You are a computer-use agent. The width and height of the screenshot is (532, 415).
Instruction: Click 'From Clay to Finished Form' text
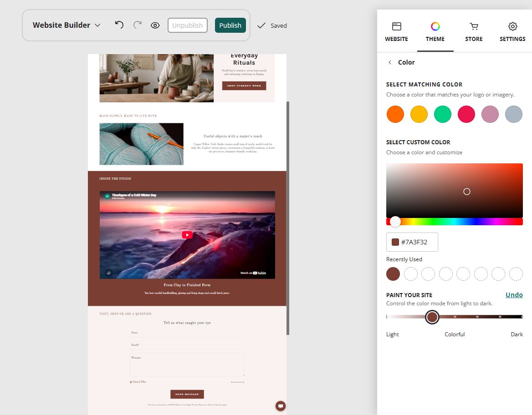187,285
